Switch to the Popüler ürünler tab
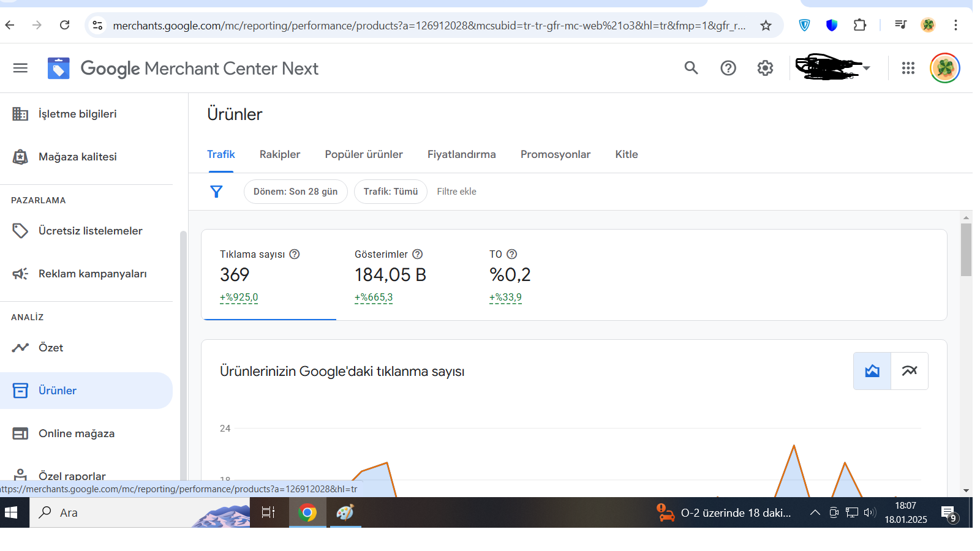The width and height of the screenshot is (980, 551). (x=364, y=154)
